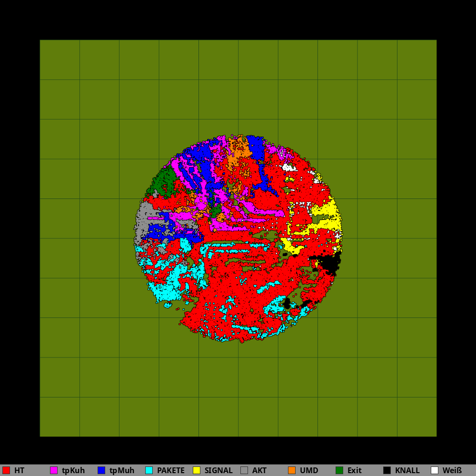Choose the white Weiß legend swatch
476x476 pixels.
[435, 470]
